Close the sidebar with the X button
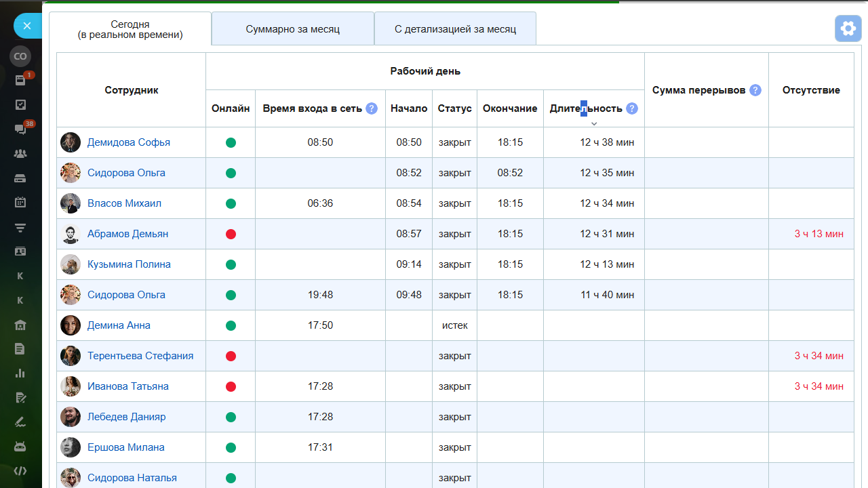The height and width of the screenshot is (488, 868). (27, 26)
